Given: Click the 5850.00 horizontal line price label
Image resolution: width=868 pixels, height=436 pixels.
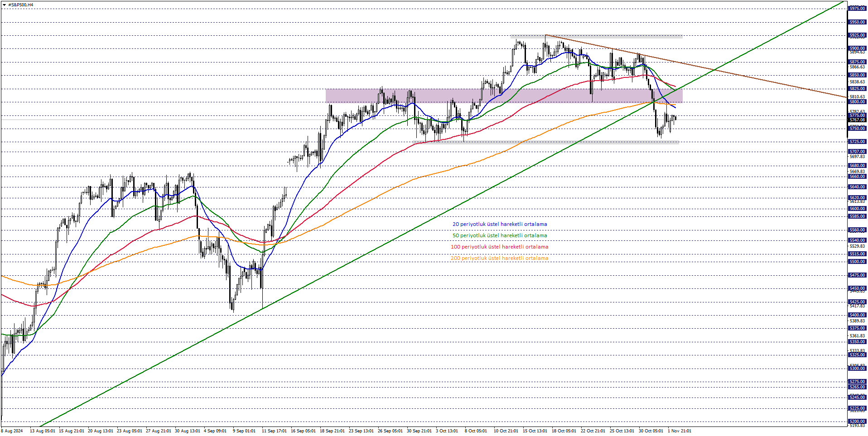Looking at the screenshot, I should tap(857, 75).
